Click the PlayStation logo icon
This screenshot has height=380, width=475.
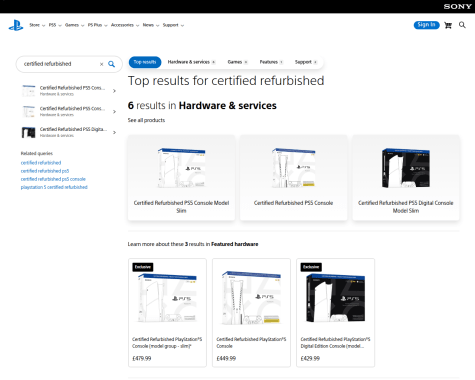(x=16, y=25)
